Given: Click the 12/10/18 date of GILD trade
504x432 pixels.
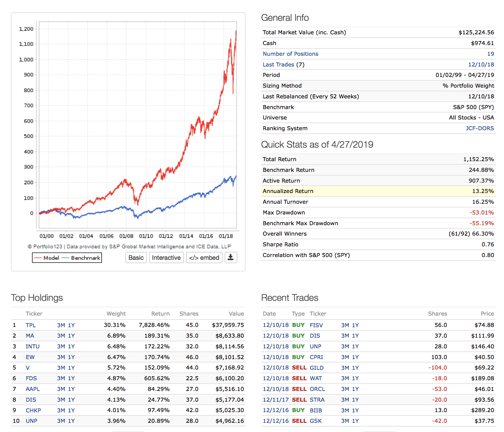Looking at the screenshot, I should coord(276,368).
